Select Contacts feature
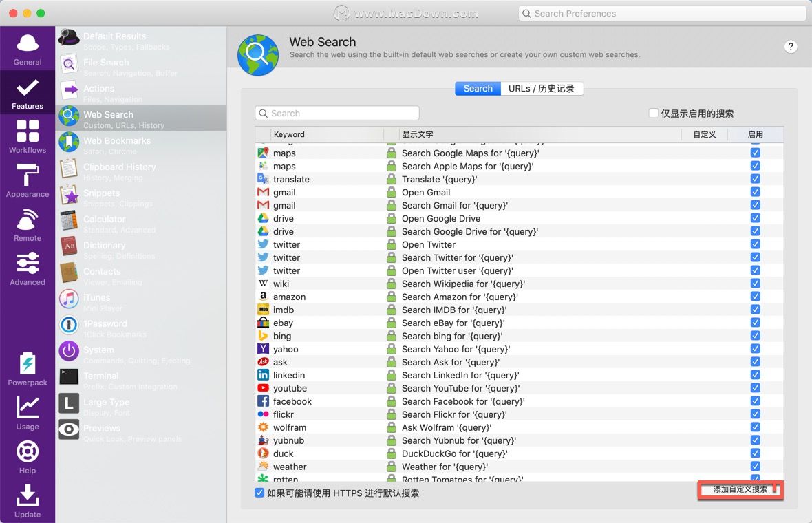The height and width of the screenshot is (523, 812). tap(141, 275)
